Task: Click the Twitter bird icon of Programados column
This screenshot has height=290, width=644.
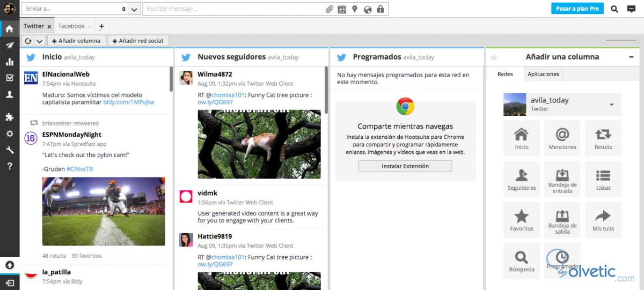Action: tap(341, 57)
